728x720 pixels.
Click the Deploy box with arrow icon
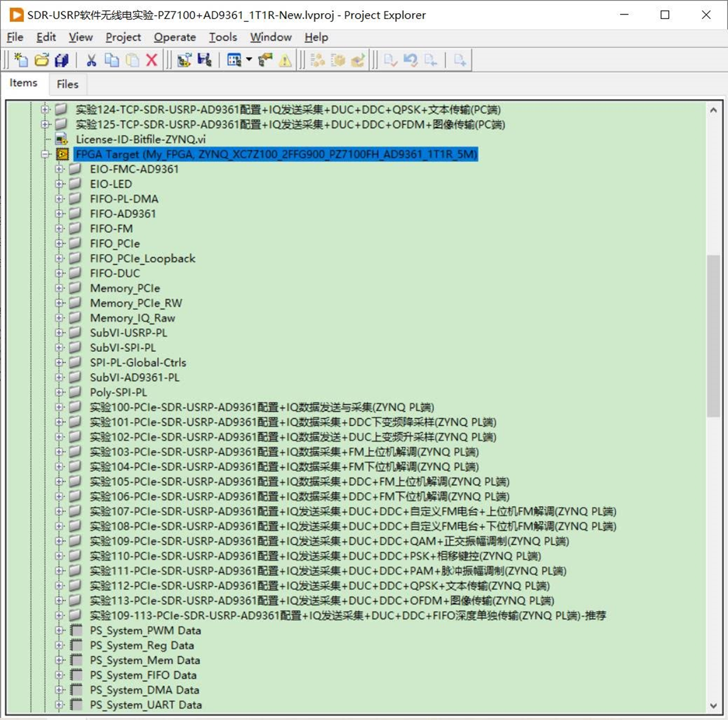358,60
